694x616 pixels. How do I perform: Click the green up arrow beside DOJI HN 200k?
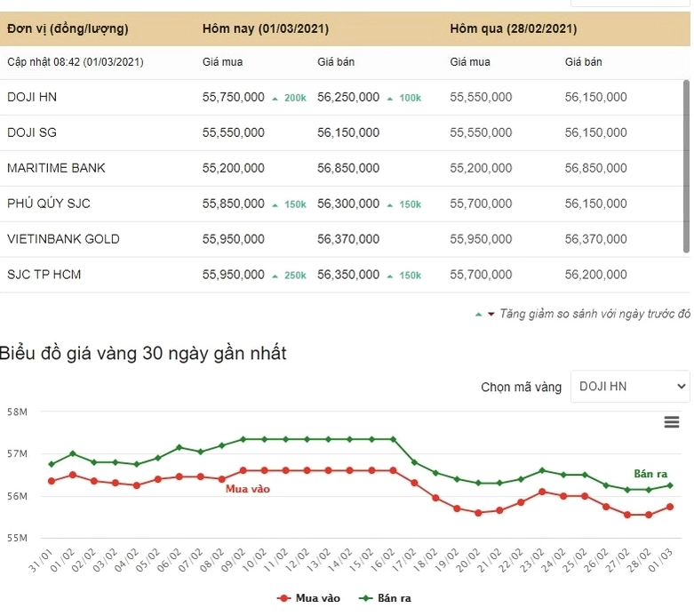pos(275,99)
